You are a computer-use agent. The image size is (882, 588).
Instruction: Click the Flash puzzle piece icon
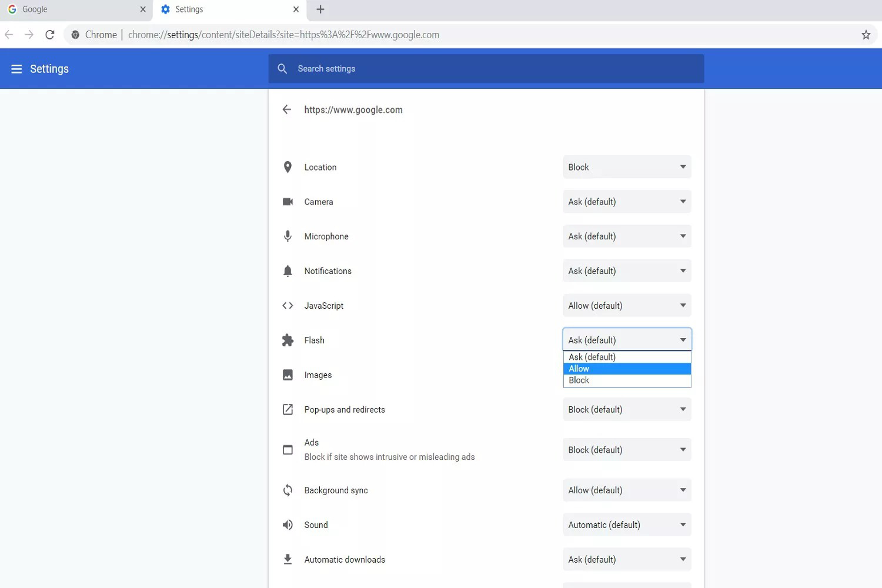(x=288, y=340)
